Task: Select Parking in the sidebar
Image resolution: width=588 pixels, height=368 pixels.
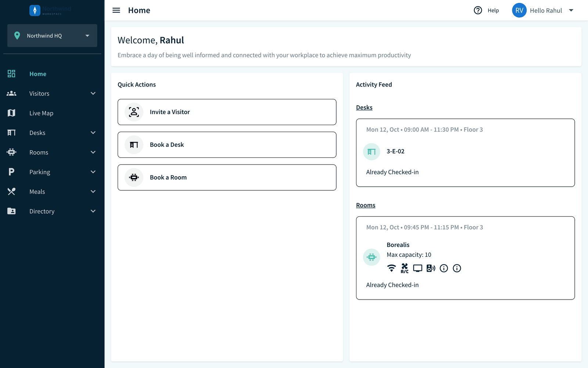Action: [x=40, y=172]
